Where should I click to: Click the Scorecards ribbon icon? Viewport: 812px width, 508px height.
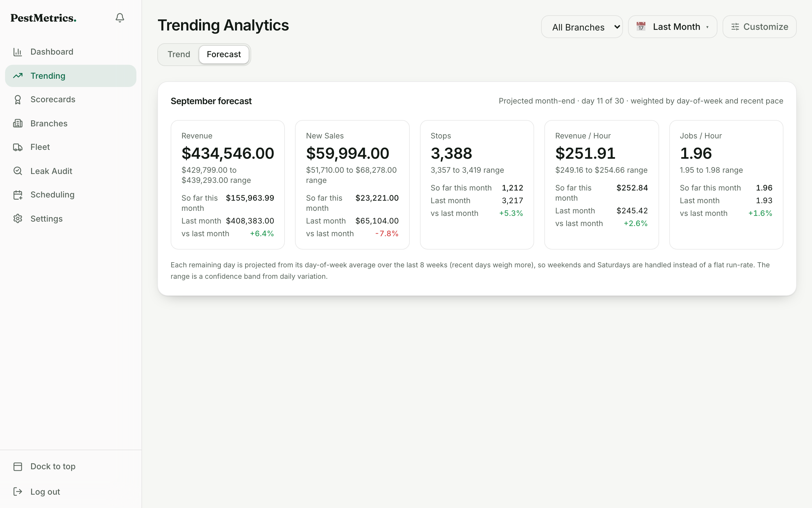point(18,99)
